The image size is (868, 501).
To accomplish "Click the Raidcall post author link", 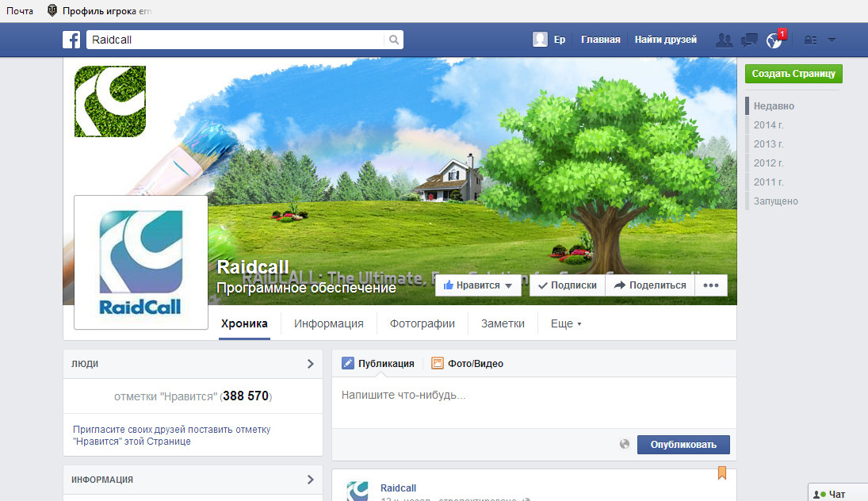I will (398, 488).
